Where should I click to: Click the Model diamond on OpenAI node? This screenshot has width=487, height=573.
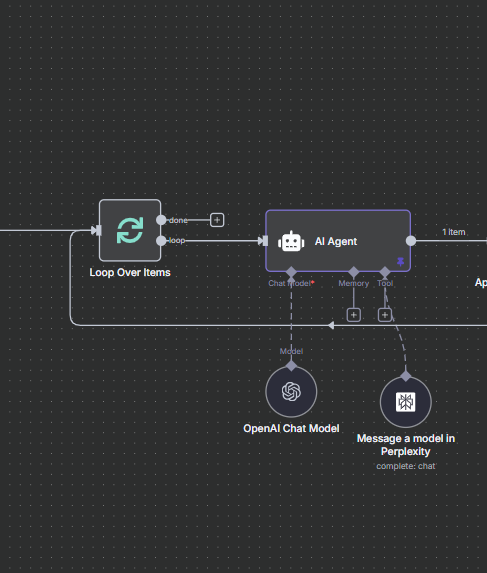pos(291,365)
